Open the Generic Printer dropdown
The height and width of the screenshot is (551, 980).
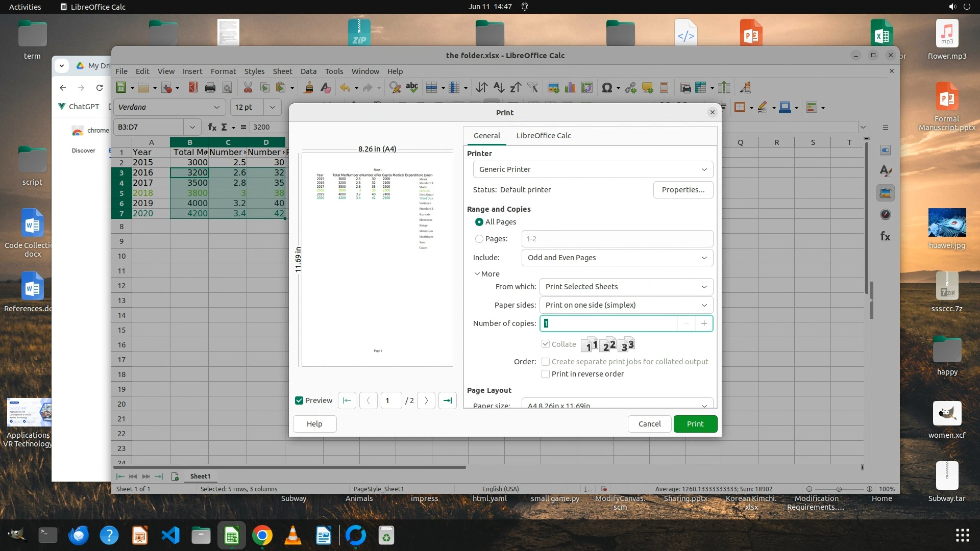593,169
